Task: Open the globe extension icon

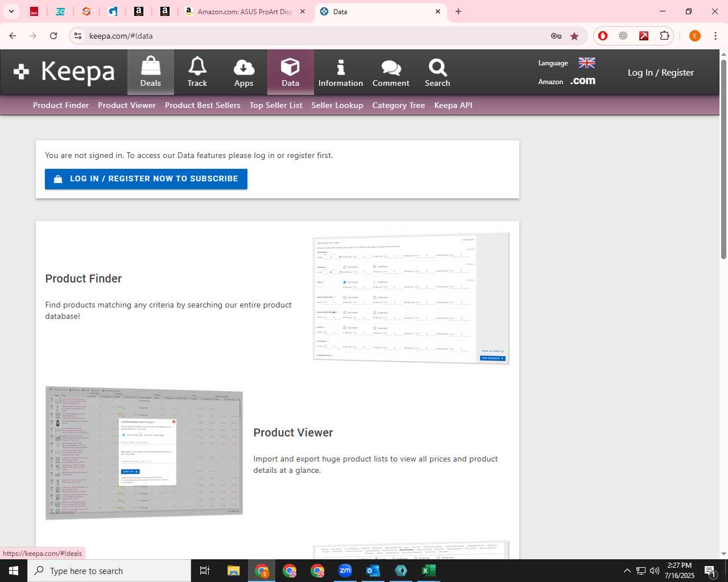Action: (623, 36)
